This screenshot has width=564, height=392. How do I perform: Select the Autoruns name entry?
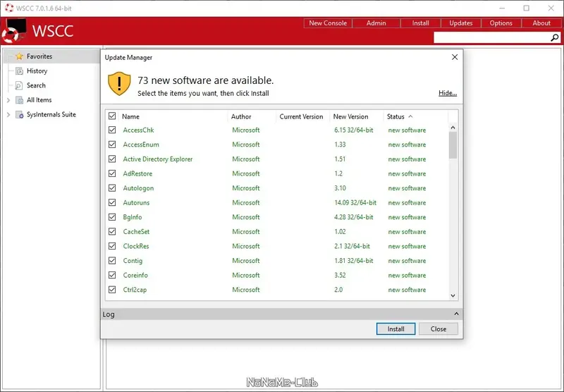click(x=136, y=202)
